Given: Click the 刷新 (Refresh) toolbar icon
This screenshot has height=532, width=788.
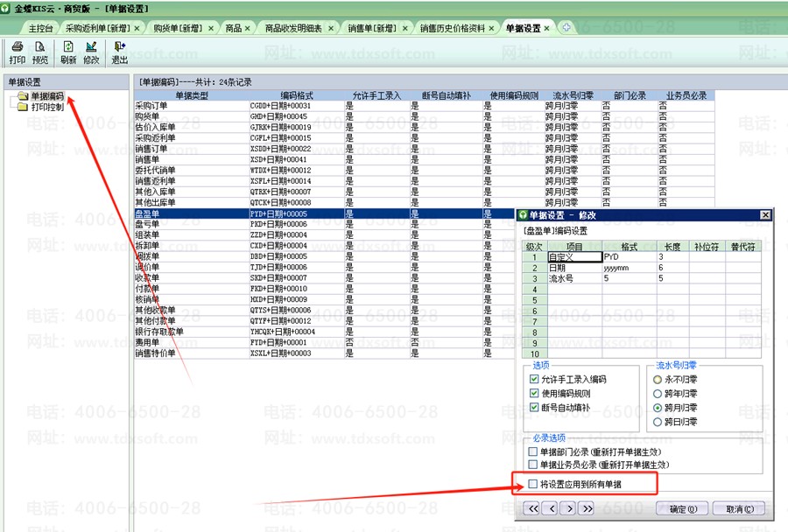Looking at the screenshot, I should 68,52.
